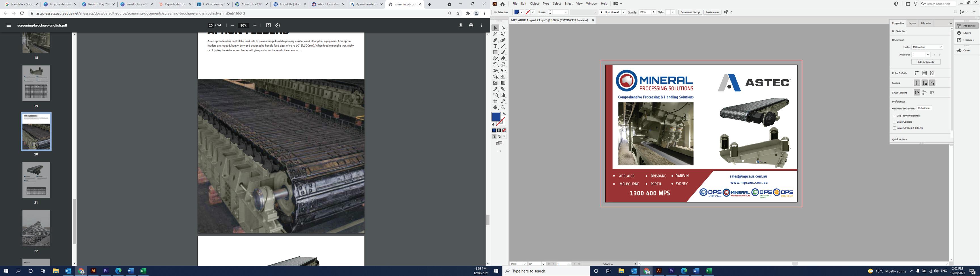Open the Window menu
Viewport: 980px width, 276px height.
592,4
